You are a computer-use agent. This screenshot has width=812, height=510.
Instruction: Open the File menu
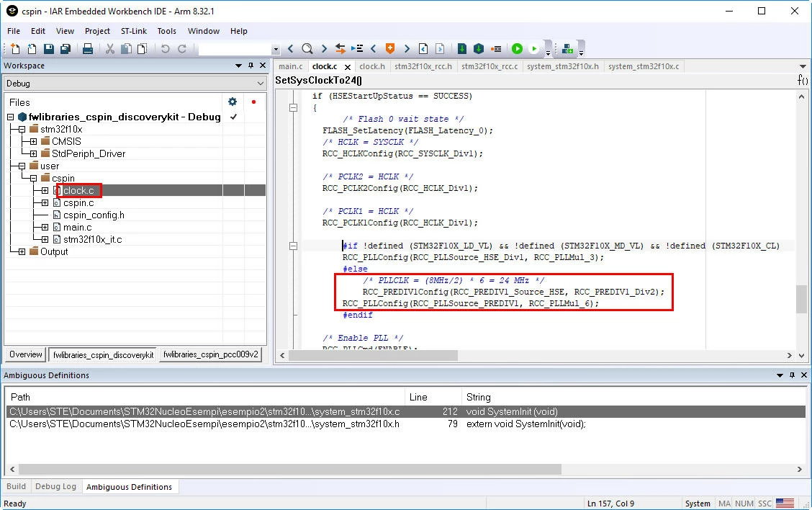click(14, 31)
